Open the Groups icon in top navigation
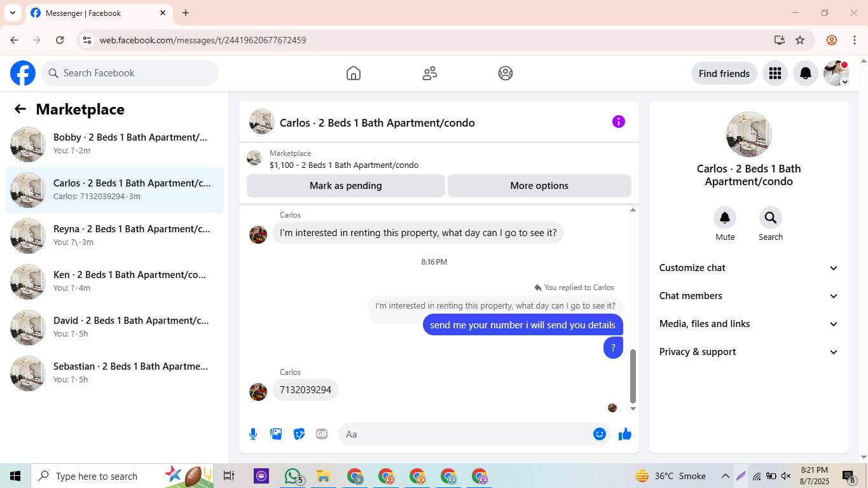This screenshot has height=488, width=868. point(506,73)
